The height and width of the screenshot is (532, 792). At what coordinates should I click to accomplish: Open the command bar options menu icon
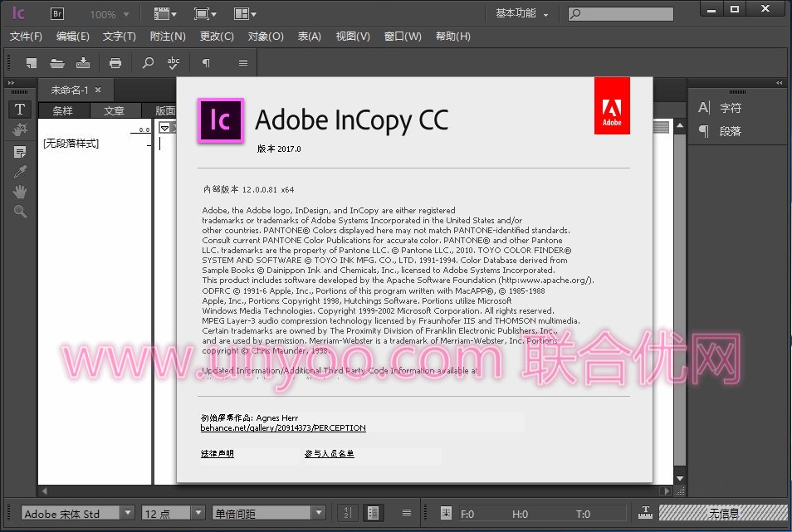[x=243, y=62]
